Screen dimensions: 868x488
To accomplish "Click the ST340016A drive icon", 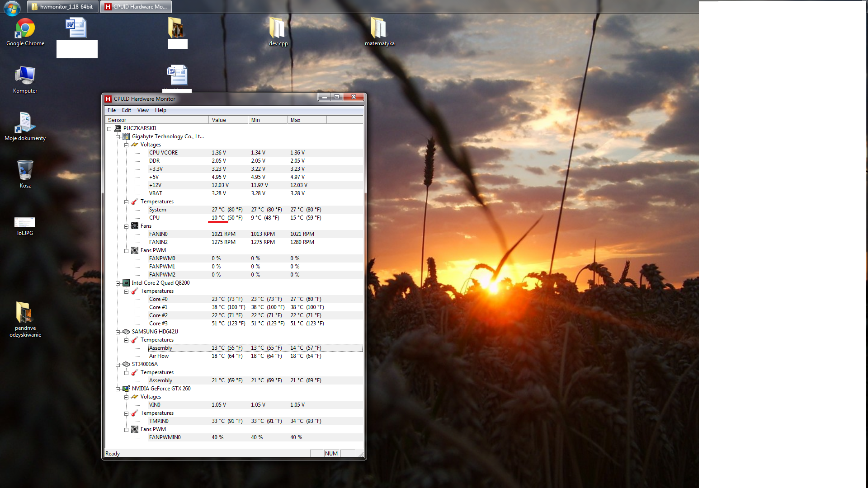I will (126, 364).
